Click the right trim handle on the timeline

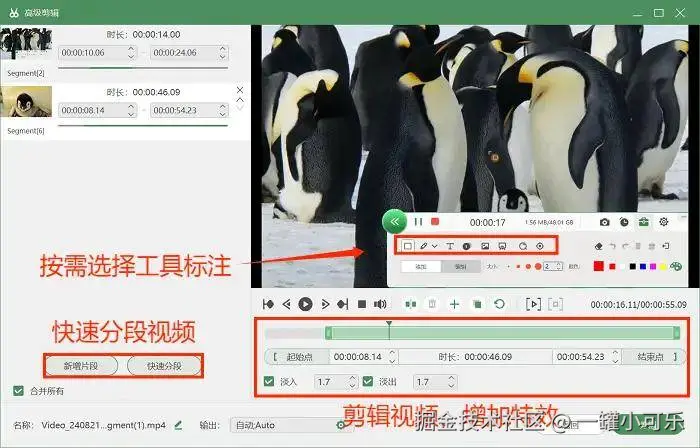[677, 332]
